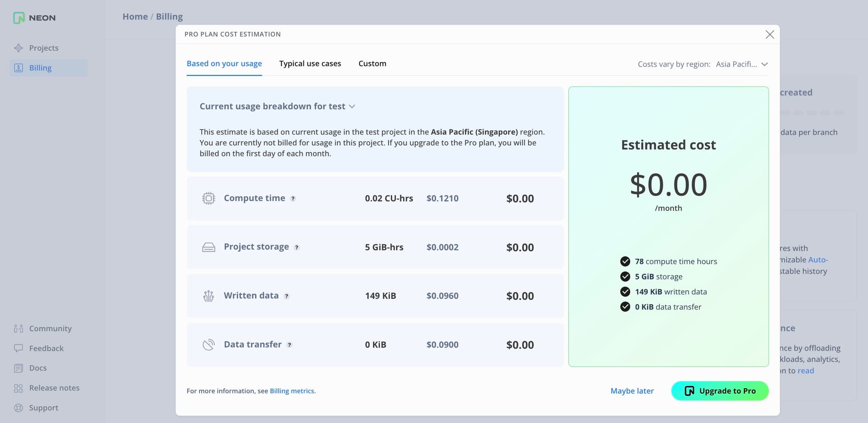The height and width of the screenshot is (423, 868).
Task: Click the Billing sidebar icon
Action: tap(18, 67)
